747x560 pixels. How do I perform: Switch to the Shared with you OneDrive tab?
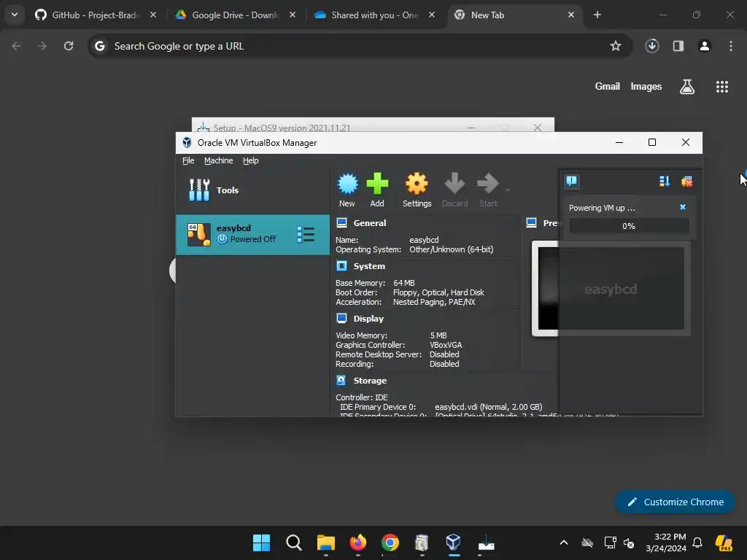coord(375,15)
